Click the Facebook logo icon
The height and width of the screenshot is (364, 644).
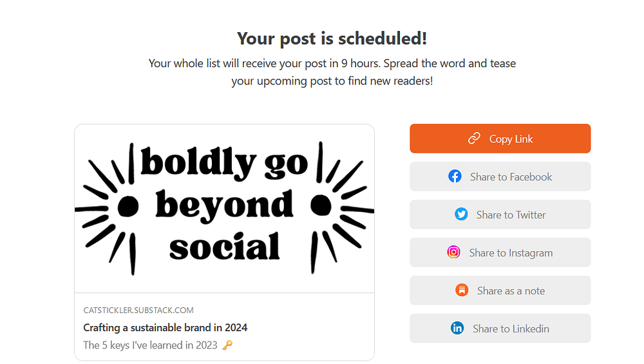click(455, 177)
